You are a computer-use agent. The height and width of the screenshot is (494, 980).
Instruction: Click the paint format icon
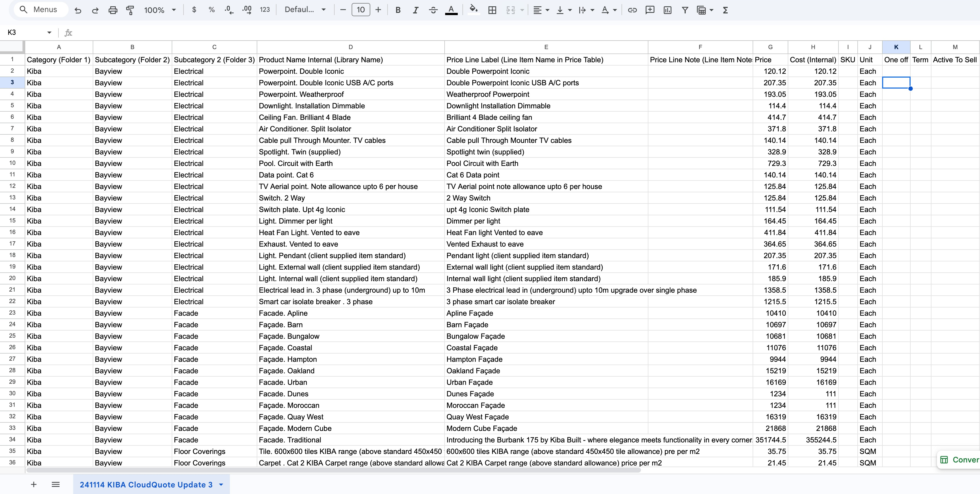[x=130, y=10]
